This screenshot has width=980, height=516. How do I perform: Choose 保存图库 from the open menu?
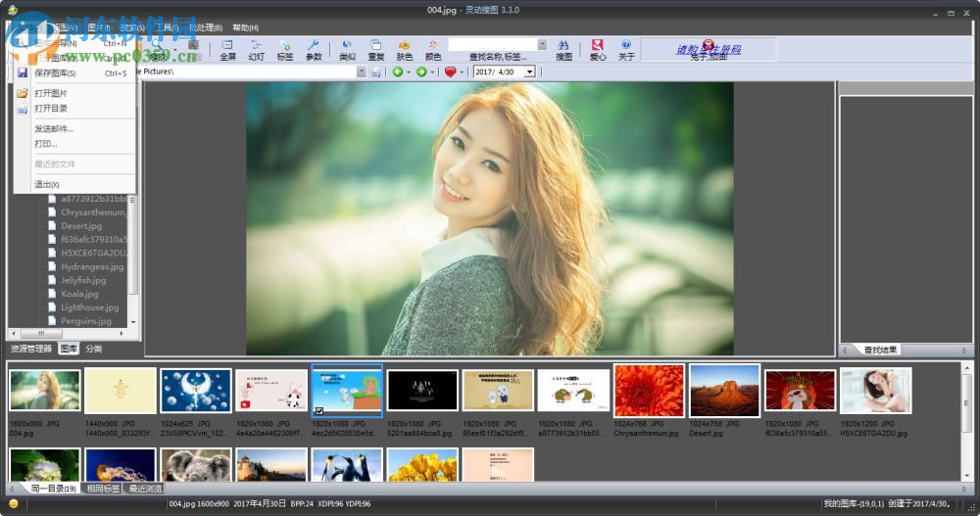[x=54, y=73]
